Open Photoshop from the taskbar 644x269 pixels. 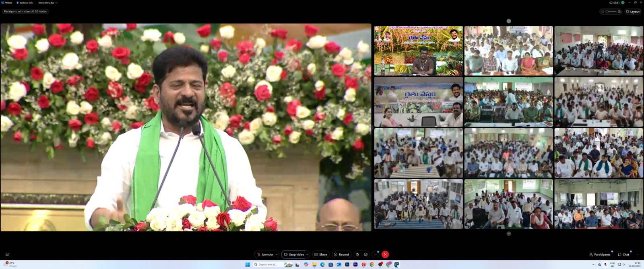[347, 265]
